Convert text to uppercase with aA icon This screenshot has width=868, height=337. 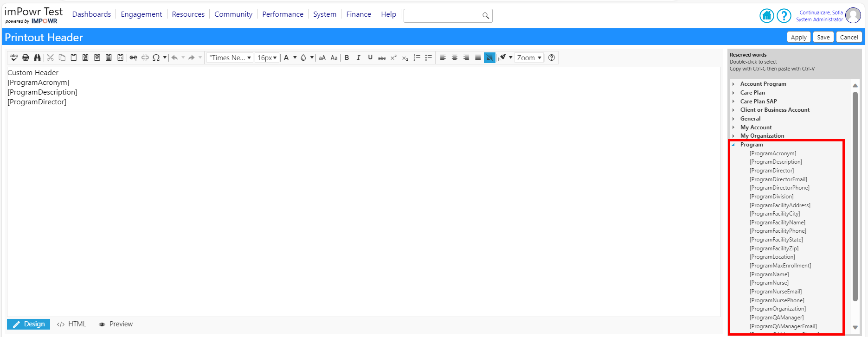(x=322, y=57)
